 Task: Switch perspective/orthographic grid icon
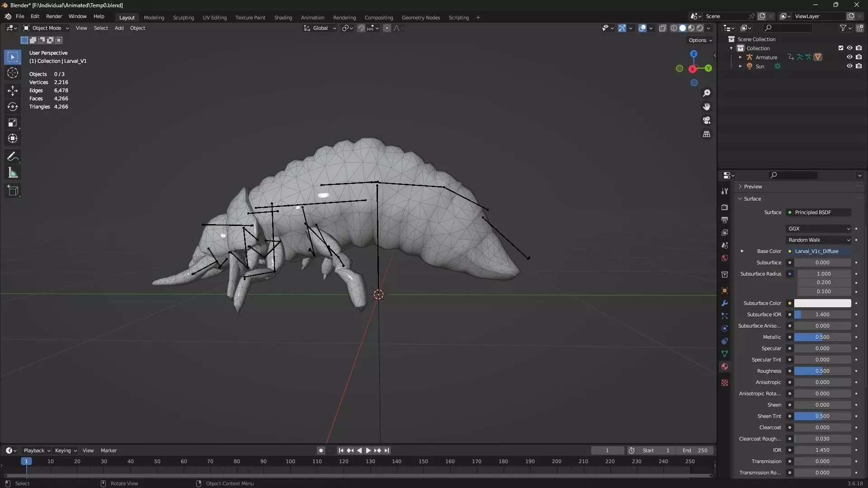[707, 134]
